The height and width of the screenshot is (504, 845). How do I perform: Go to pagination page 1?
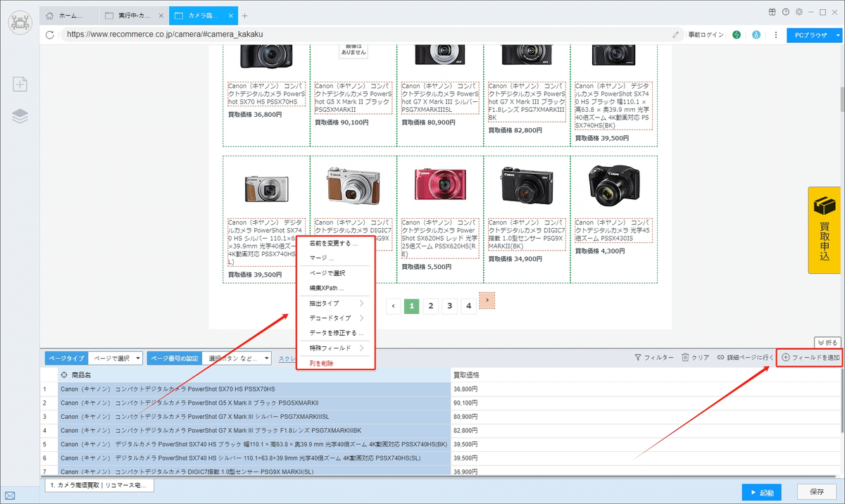click(x=412, y=306)
